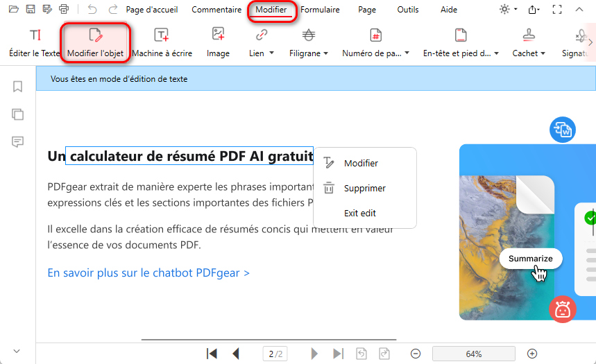596x364 pixels.
Task: Click the Numéro de page icon
Action: click(x=375, y=35)
